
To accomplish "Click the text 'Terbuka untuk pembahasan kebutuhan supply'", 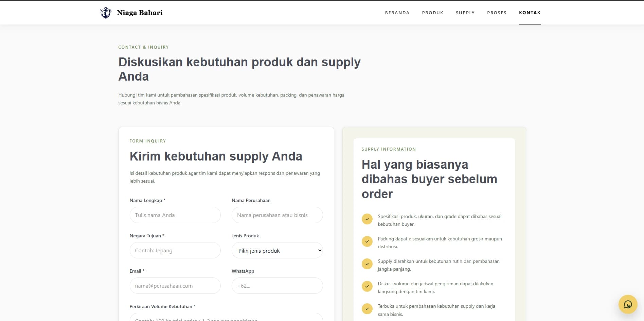I will [x=436, y=310].
